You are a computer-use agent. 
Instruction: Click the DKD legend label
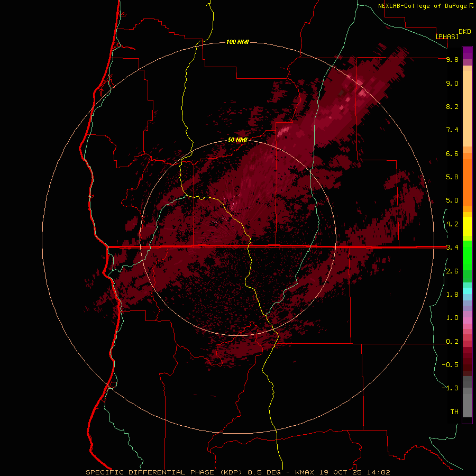[x=465, y=32]
